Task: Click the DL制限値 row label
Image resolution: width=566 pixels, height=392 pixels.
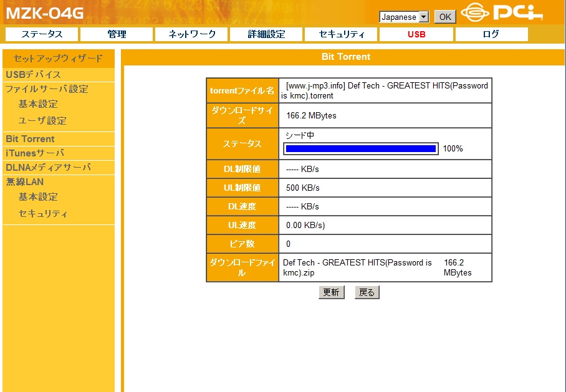Action: 242,169
